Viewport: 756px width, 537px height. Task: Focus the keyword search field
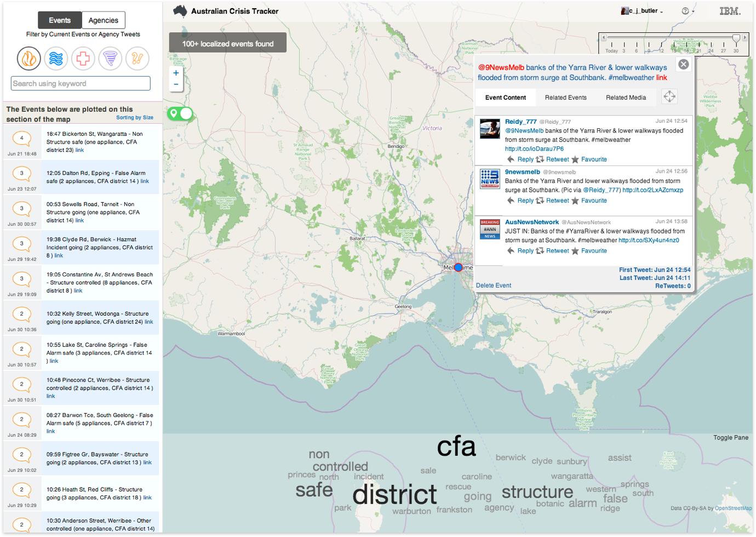[81, 83]
